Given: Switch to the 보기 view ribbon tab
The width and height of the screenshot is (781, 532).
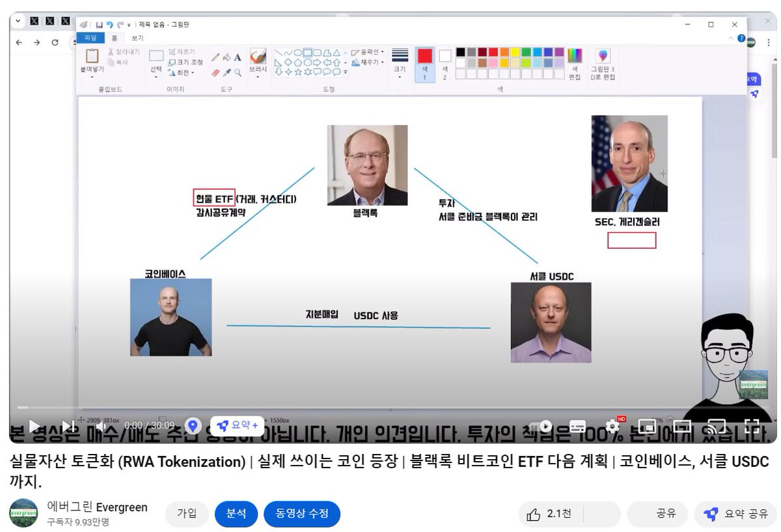Looking at the screenshot, I should 137,38.
